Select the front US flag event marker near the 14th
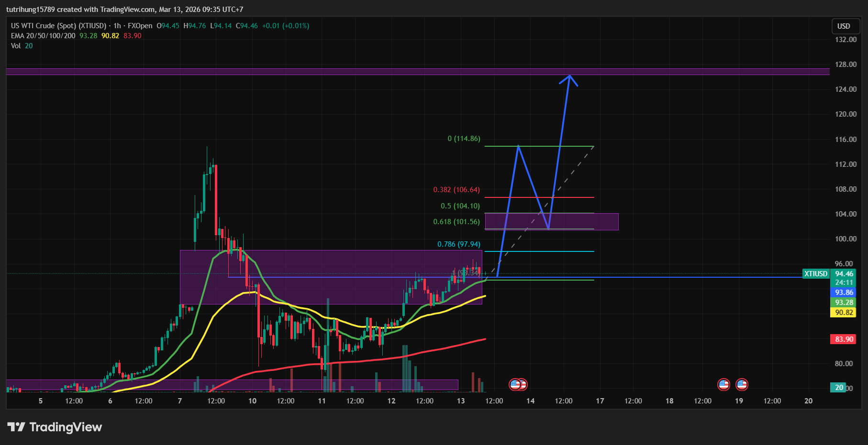 (515, 384)
